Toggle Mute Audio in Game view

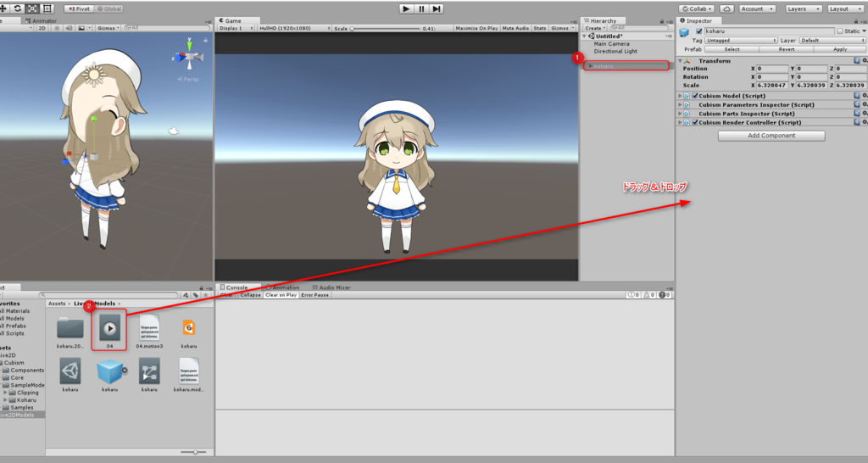(515, 28)
